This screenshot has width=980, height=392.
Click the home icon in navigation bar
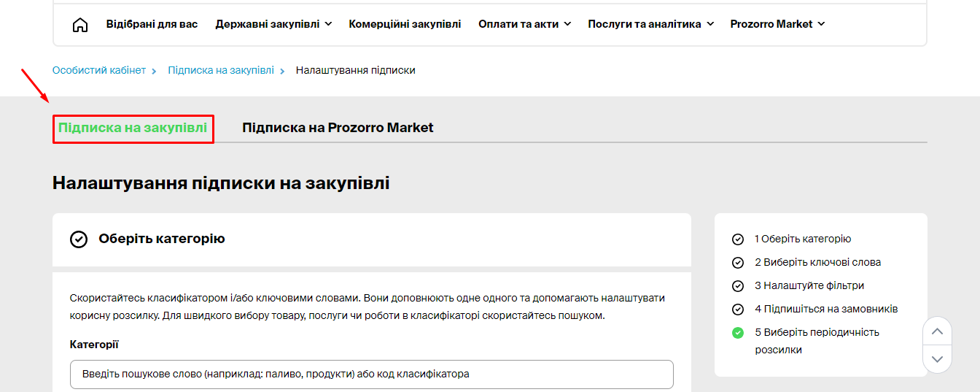[x=80, y=25]
